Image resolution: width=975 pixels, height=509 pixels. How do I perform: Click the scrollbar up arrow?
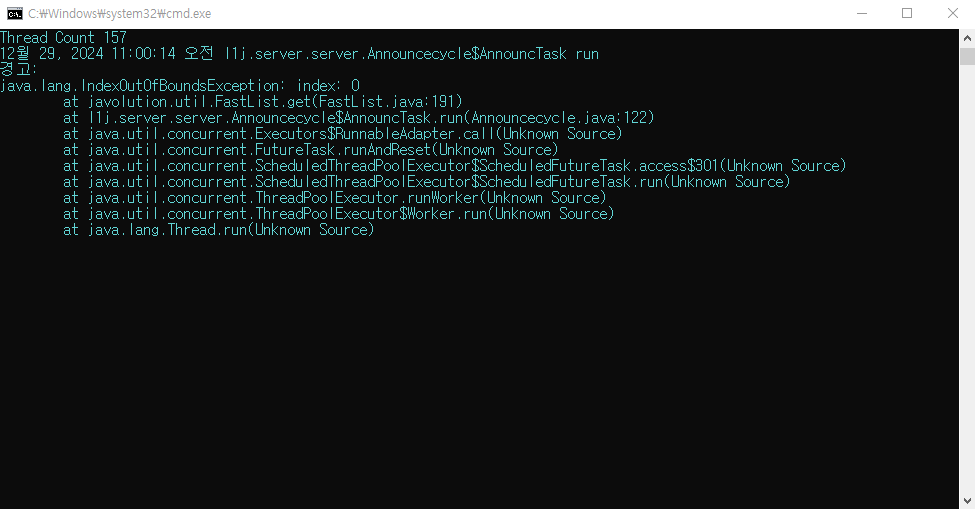(967, 37)
